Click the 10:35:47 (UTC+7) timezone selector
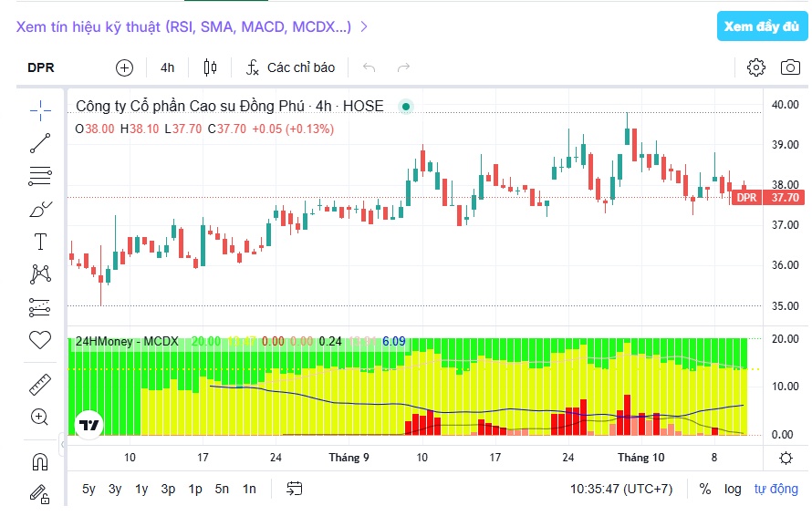Screen dimensions: 812x516 click(x=621, y=489)
